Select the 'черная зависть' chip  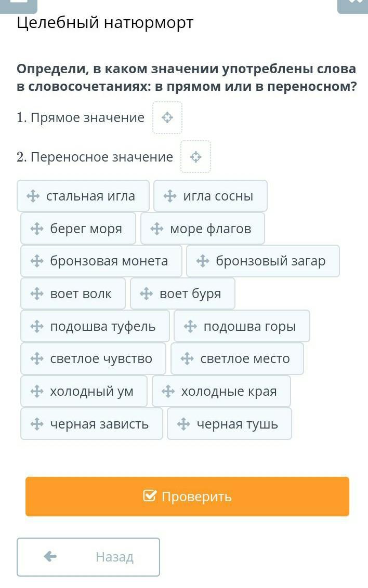click(x=91, y=424)
